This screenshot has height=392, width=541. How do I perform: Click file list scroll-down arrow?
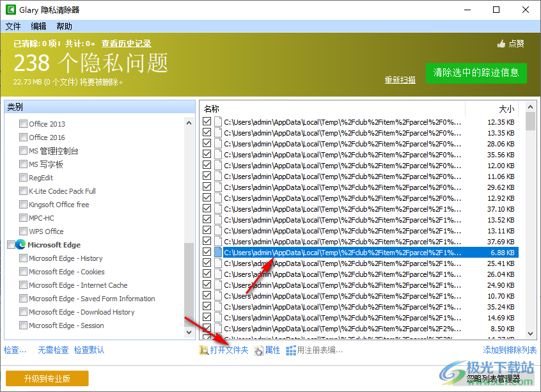click(x=530, y=334)
